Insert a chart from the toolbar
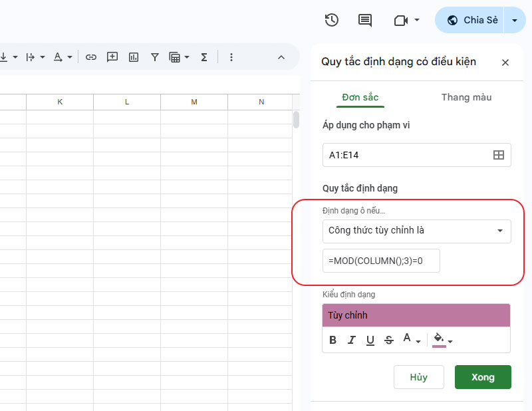The image size is (532, 411). coord(134,57)
